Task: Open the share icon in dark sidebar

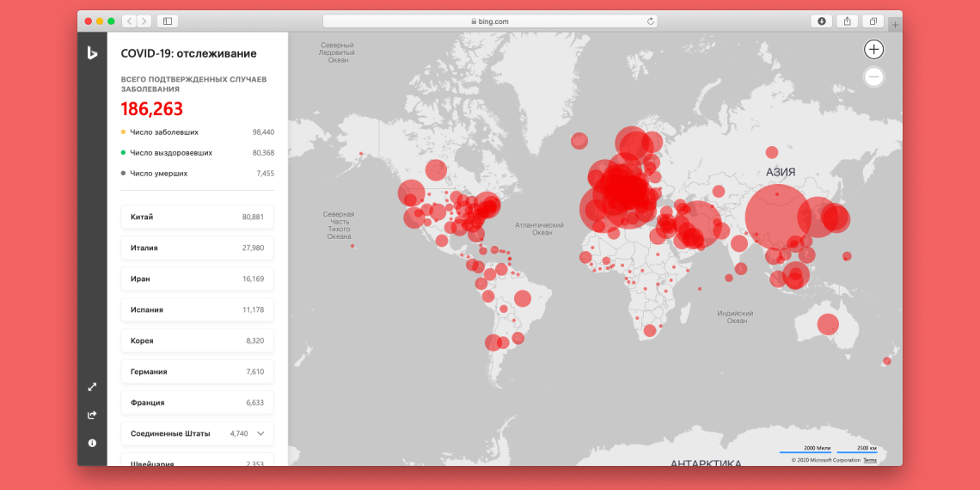Action: pos(92,414)
